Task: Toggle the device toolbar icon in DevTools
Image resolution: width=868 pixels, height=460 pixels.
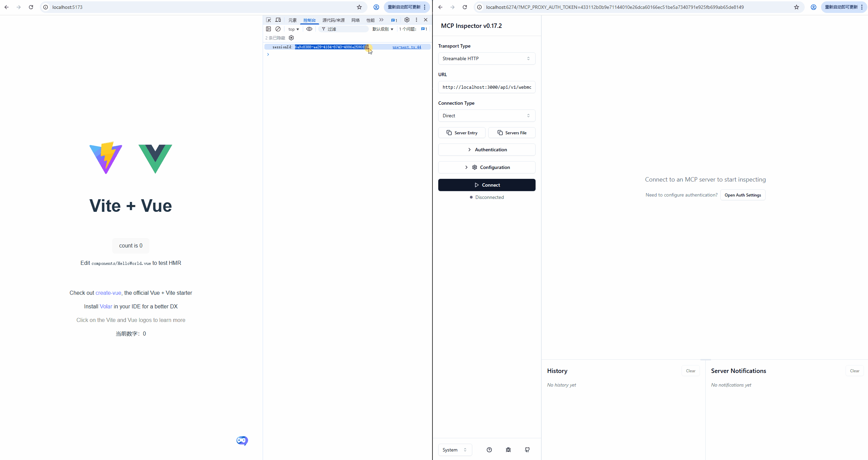Action: (278, 20)
